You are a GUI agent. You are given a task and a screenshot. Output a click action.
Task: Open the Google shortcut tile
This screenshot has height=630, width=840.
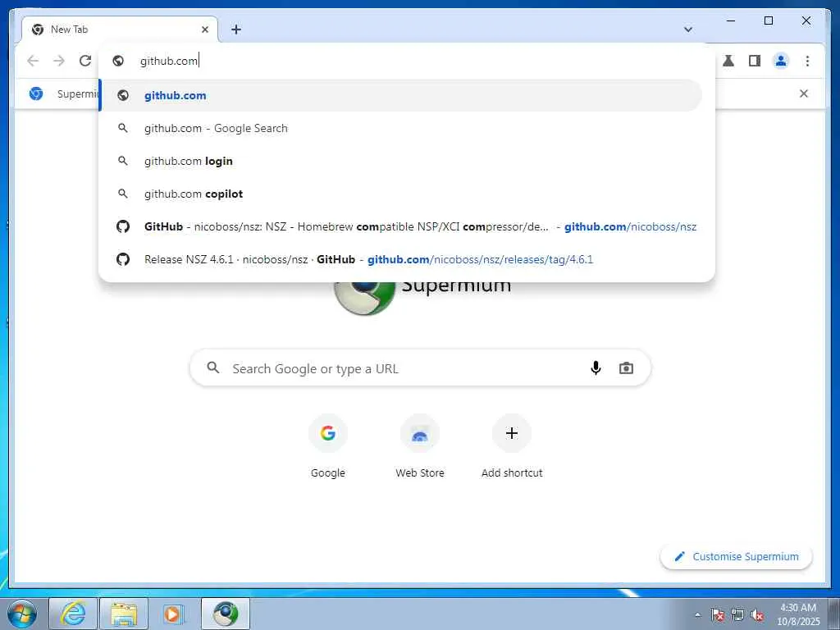[328, 445]
